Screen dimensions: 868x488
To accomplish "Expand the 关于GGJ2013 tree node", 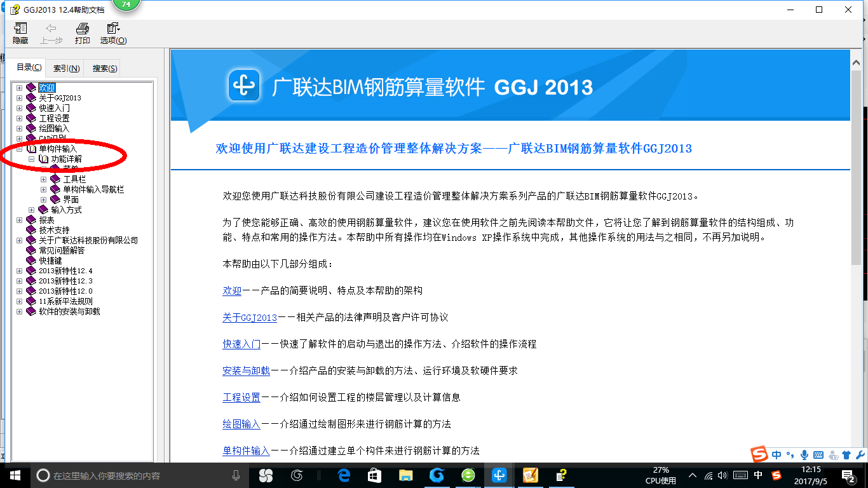I will [19, 98].
